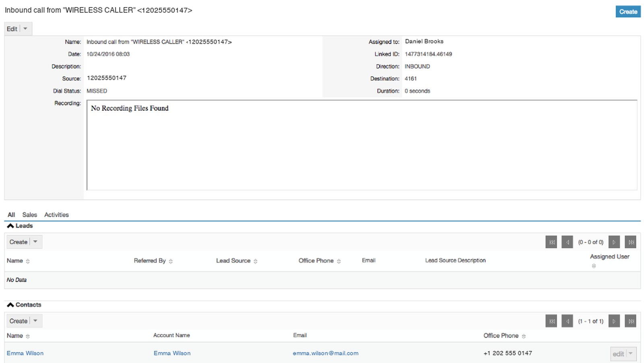Switch to the All tab
Viewport: 644px width, 363px height.
click(11, 215)
